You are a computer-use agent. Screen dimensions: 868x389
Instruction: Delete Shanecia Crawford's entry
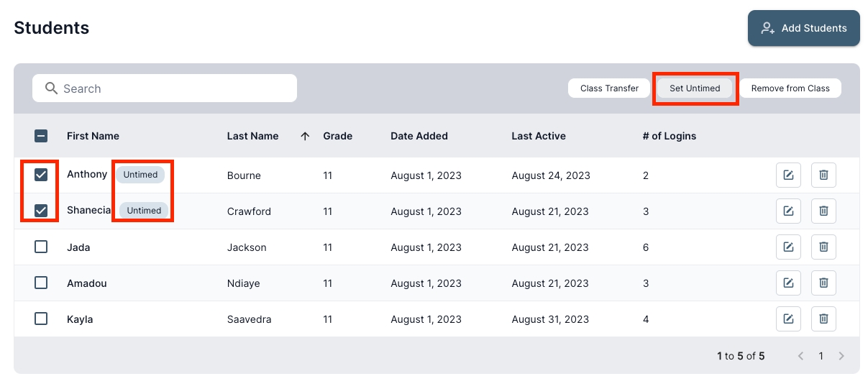823,211
